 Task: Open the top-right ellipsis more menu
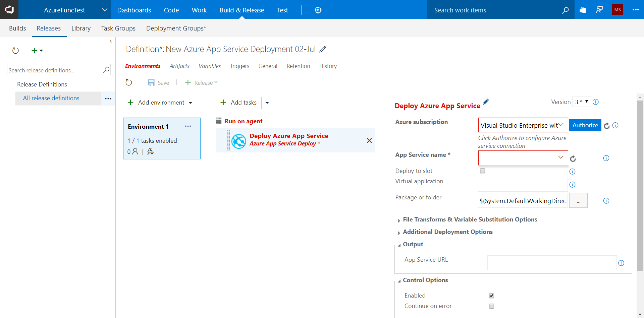[x=636, y=10]
